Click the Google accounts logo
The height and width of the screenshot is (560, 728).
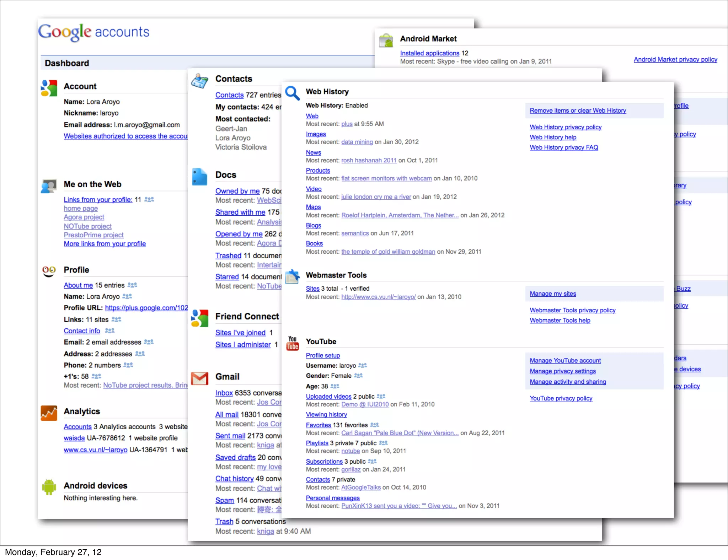[93, 32]
